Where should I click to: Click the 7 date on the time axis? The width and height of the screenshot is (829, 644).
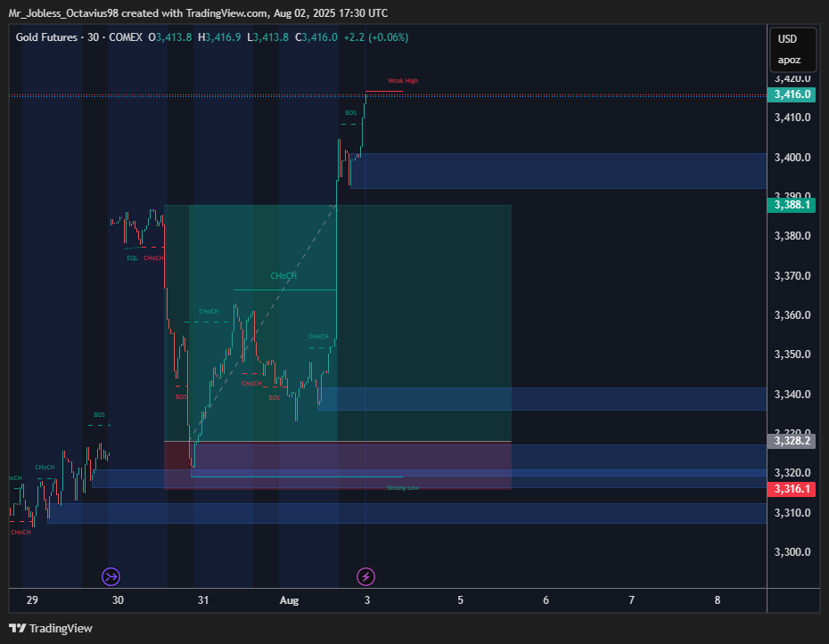(x=632, y=600)
